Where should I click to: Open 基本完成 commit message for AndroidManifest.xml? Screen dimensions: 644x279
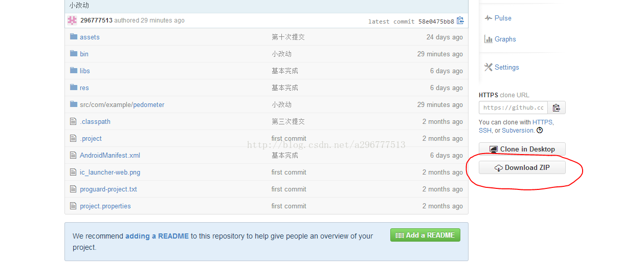285,155
